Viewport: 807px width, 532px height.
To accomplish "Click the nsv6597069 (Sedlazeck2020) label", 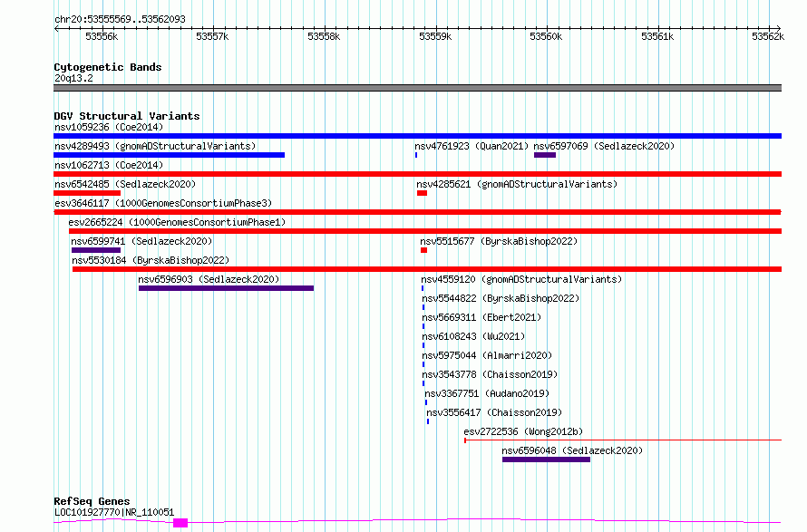I will click(604, 146).
